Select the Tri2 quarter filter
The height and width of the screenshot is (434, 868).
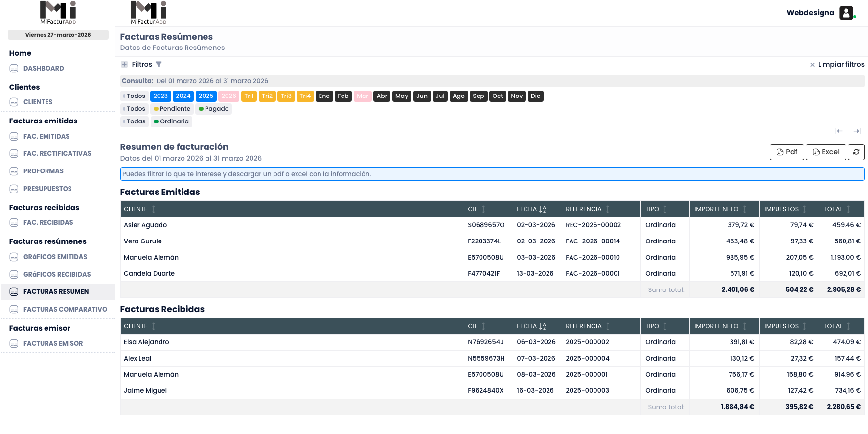[267, 96]
